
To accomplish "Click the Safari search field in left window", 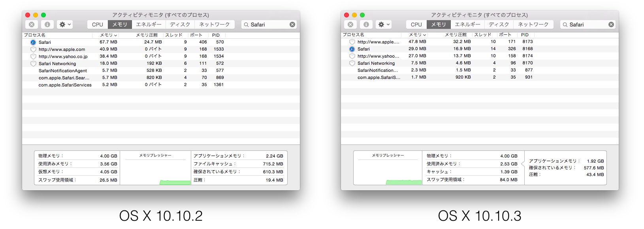I will click(x=269, y=24).
